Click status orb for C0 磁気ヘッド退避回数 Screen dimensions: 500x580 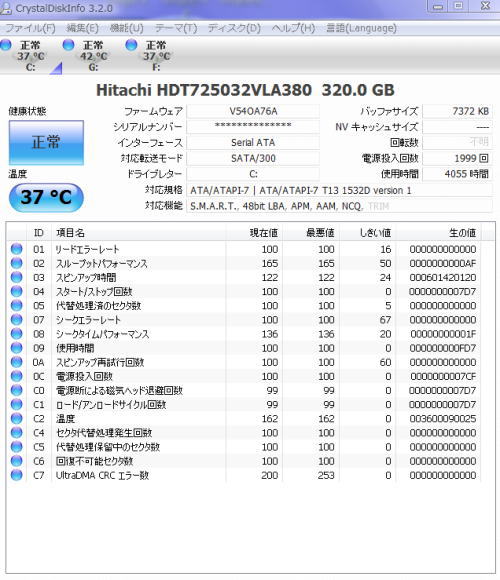click(17, 390)
